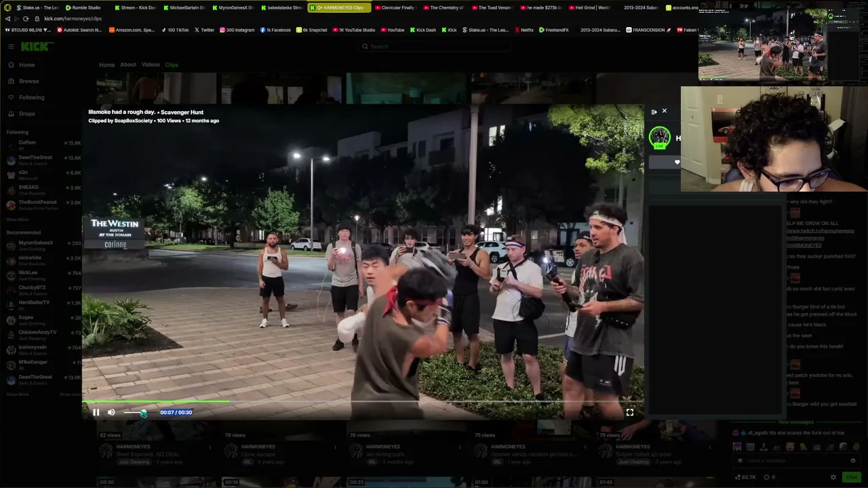Image resolution: width=868 pixels, height=488 pixels.
Task: Open nickwhite in Recommended list
Action: click(43, 260)
